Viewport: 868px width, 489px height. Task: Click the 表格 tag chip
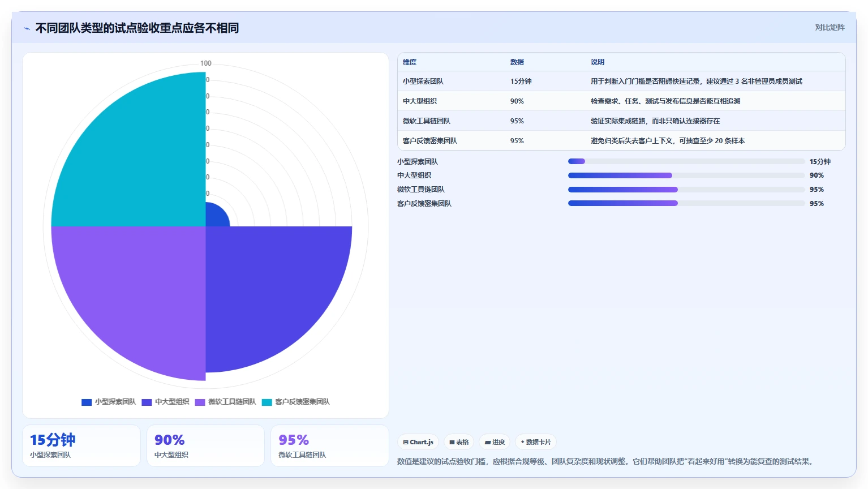[459, 442]
